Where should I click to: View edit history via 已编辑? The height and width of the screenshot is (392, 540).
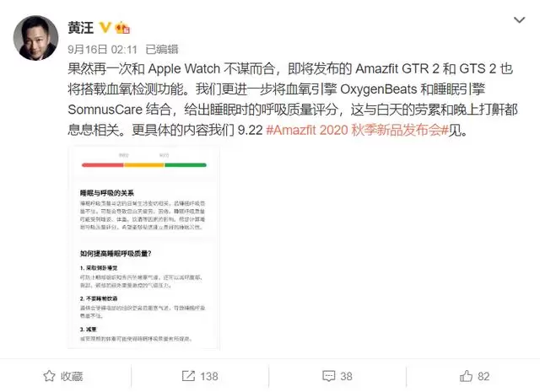click(x=162, y=49)
